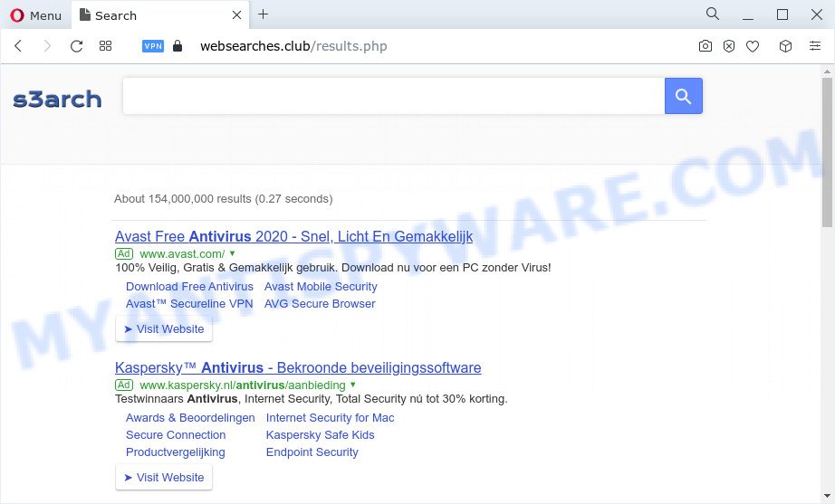The width and height of the screenshot is (835, 504).
Task: Open Awards & Beoordelingen sitelink
Action: tap(190, 418)
